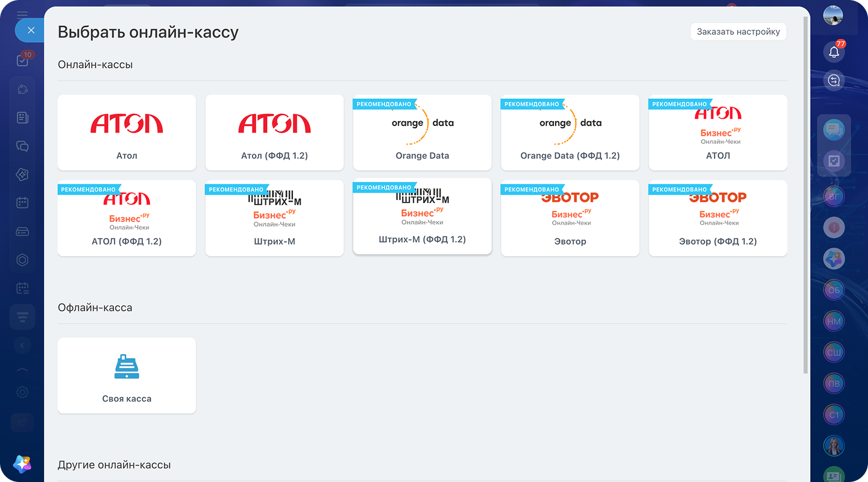
Task: Open the checkmark task chat in right sidebar
Action: point(834,161)
